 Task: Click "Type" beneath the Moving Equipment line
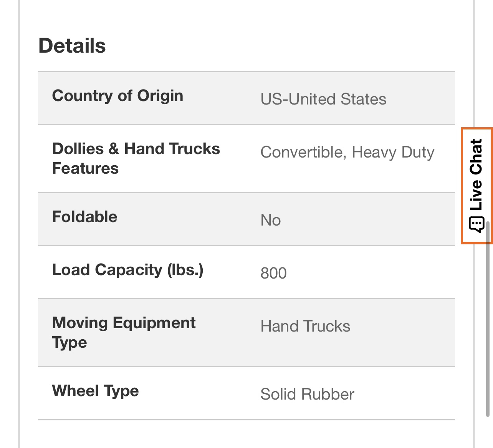pyautogui.click(x=69, y=342)
